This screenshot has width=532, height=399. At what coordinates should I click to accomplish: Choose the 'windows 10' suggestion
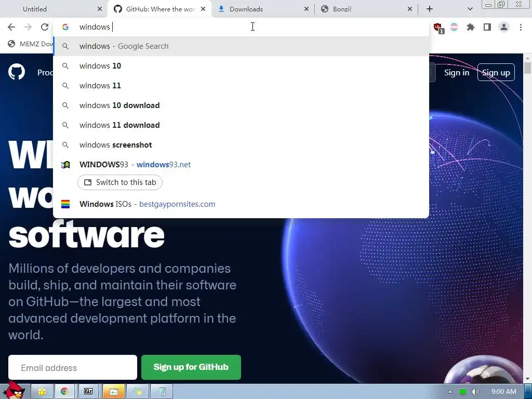241,66
